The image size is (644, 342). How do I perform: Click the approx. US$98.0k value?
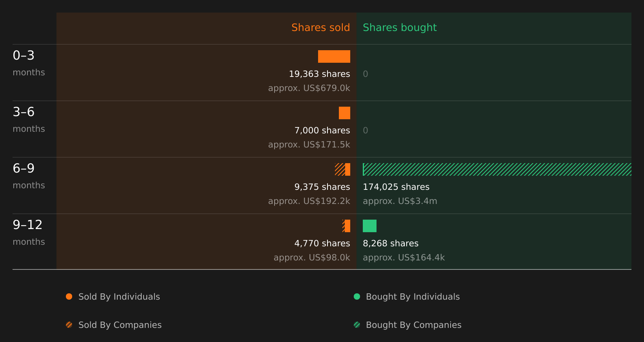click(x=312, y=258)
